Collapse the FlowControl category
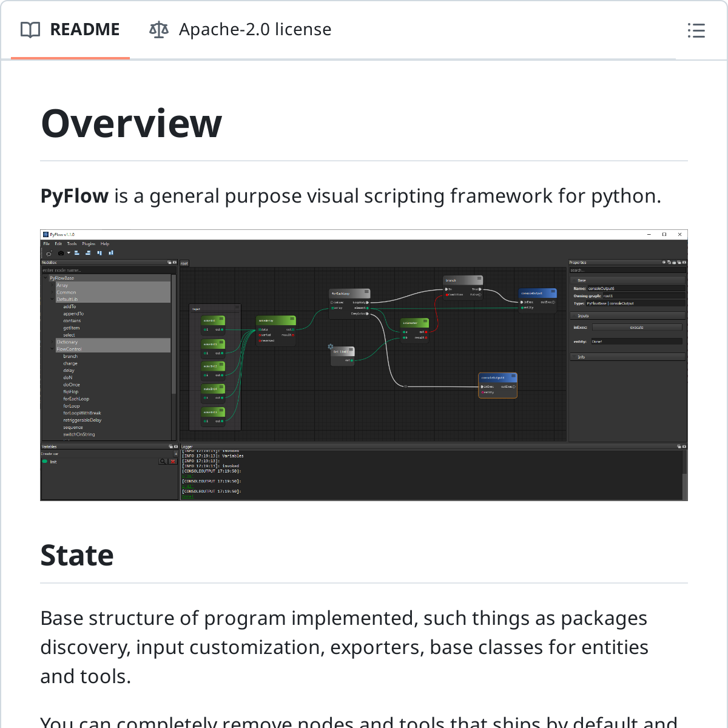 [52, 349]
